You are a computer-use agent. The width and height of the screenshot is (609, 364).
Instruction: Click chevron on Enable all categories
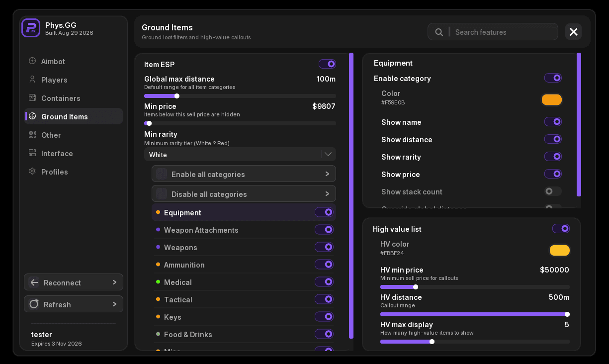327,174
